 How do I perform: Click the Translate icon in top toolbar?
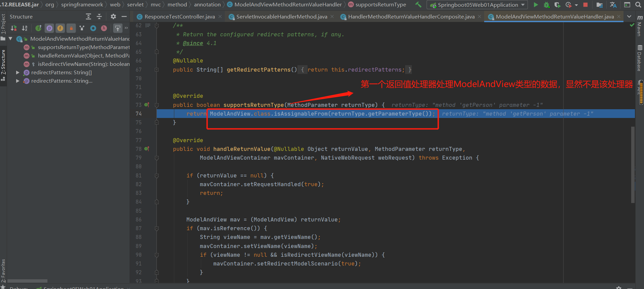[x=613, y=5]
